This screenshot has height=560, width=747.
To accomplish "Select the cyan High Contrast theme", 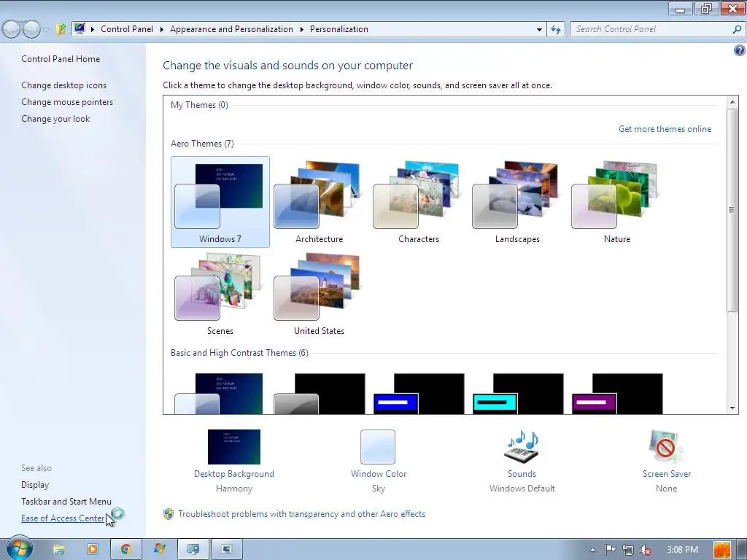I will [x=517, y=393].
